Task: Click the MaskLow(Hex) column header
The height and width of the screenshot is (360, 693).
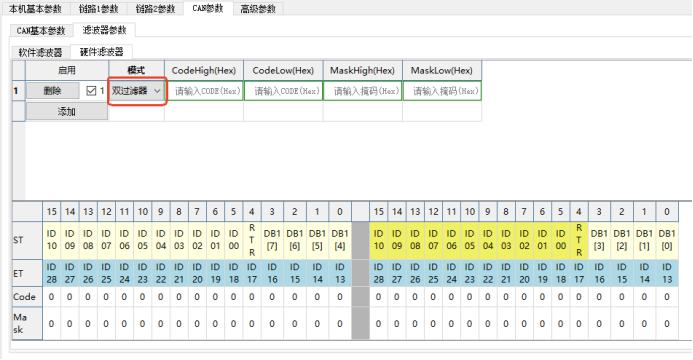Action: (x=442, y=71)
